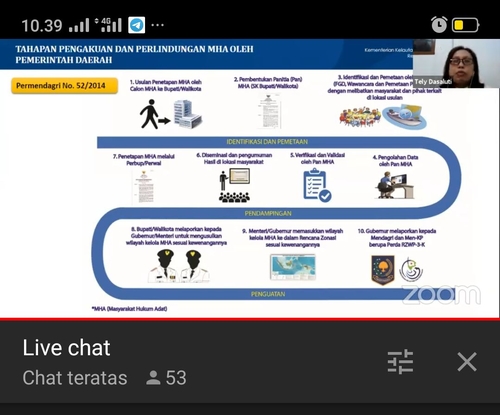Tap the clipboard checklist verification icon
Viewport: 500px width, 415px height.
tap(317, 185)
